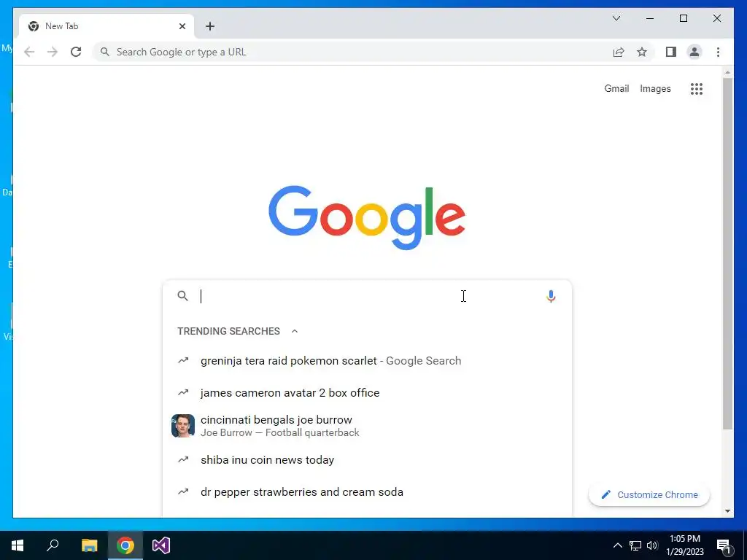Viewport: 747px width, 560px height.
Task: Open File Explorer from taskbar
Action: 89,545
